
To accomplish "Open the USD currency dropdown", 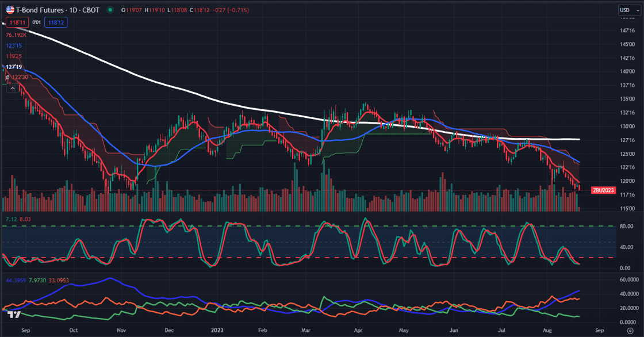I will tap(630, 10).
